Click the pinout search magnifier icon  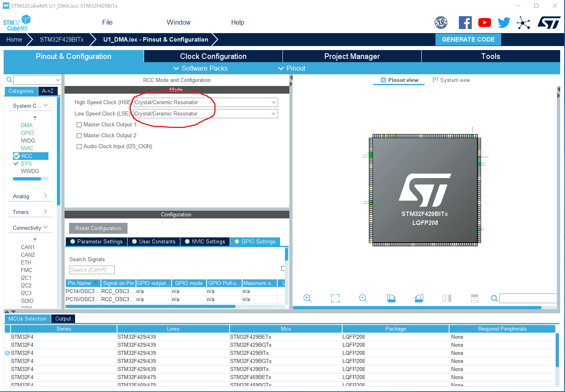[x=494, y=298]
